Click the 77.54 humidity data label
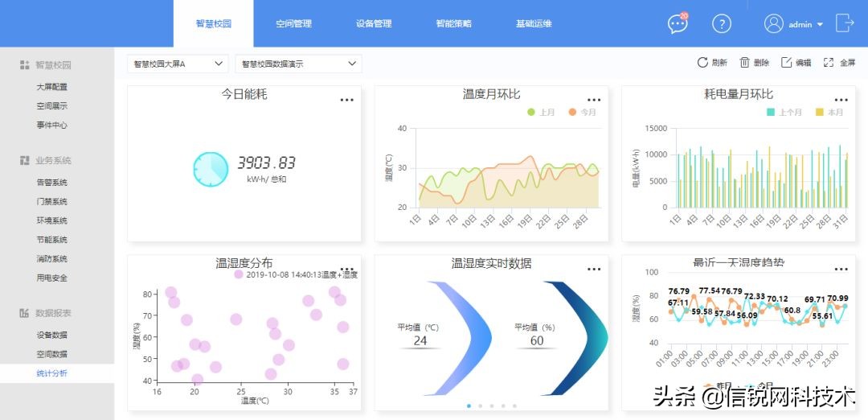This screenshot has width=868, height=420. tap(709, 290)
